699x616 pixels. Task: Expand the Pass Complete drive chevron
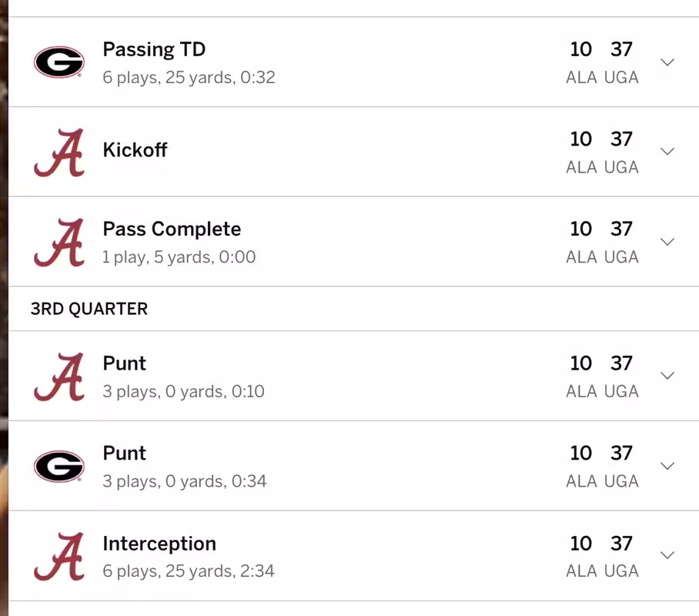pyautogui.click(x=667, y=242)
